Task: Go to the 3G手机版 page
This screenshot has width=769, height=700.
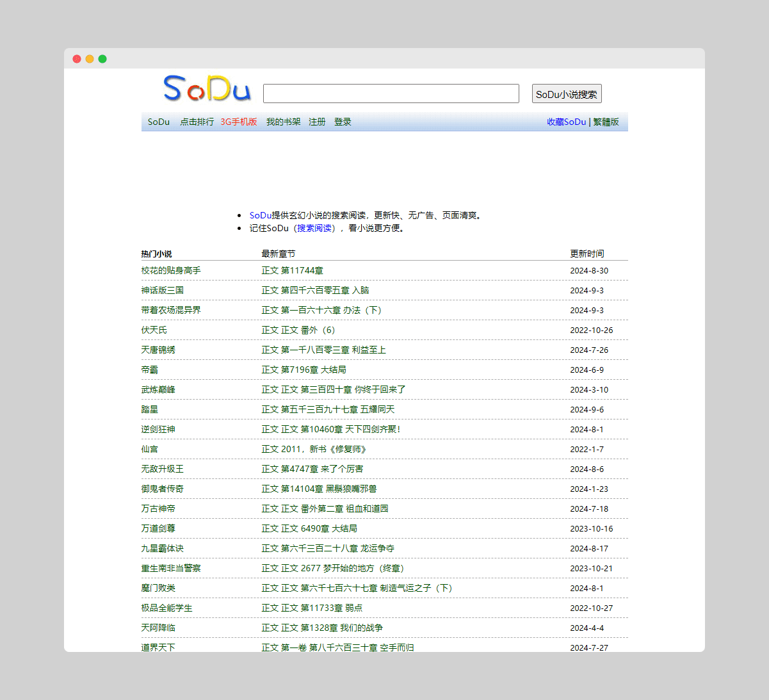Action: point(239,122)
